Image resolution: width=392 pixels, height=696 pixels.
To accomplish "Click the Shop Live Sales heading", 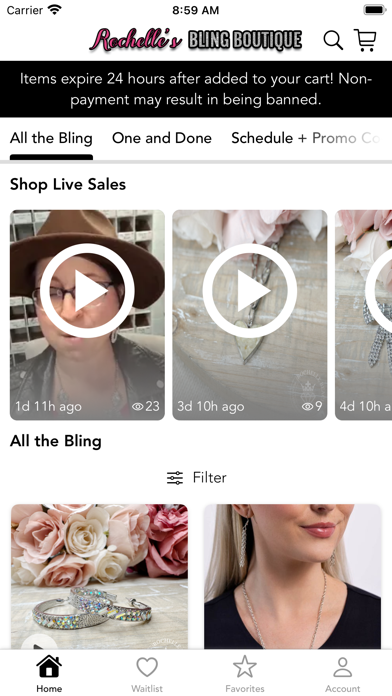I will (68, 184).
